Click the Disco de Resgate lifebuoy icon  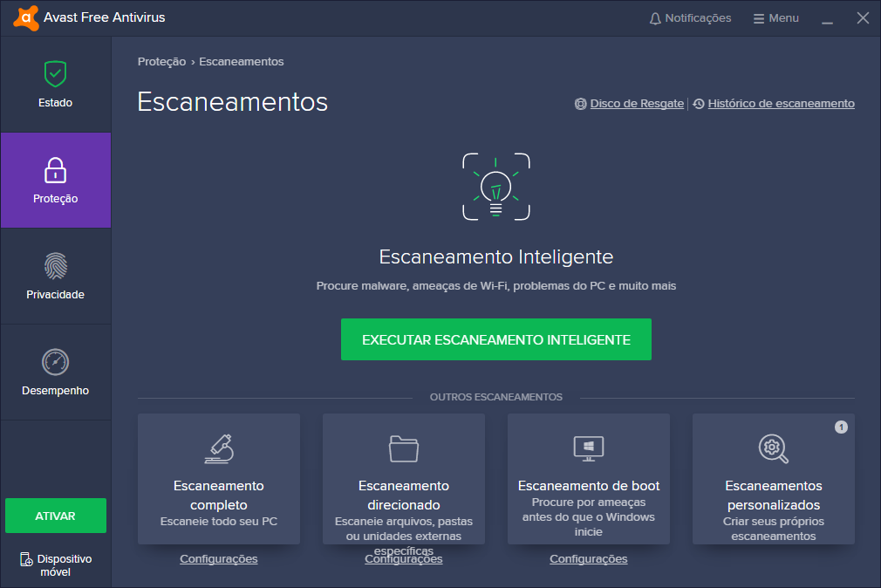(580, 104)
